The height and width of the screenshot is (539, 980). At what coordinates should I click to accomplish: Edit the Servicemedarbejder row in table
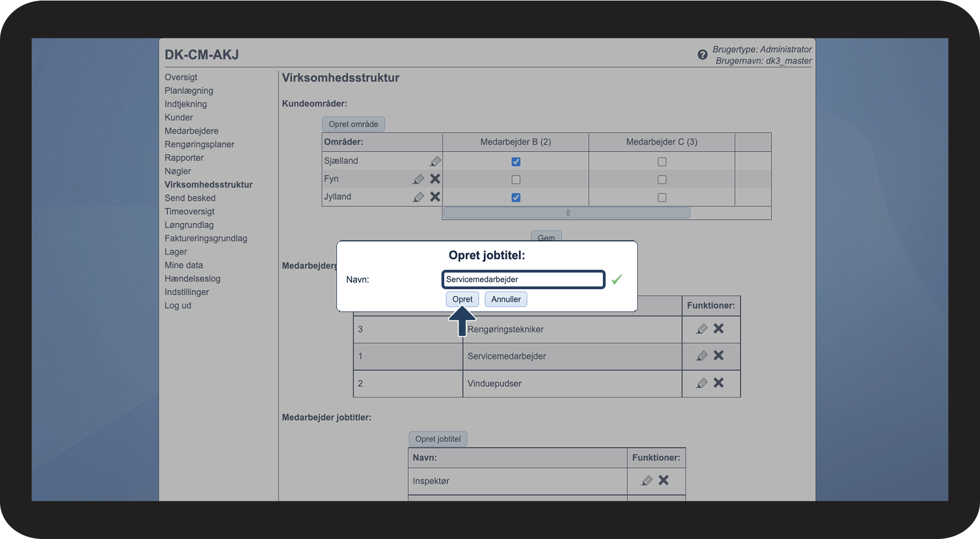(x=702, y=356)
